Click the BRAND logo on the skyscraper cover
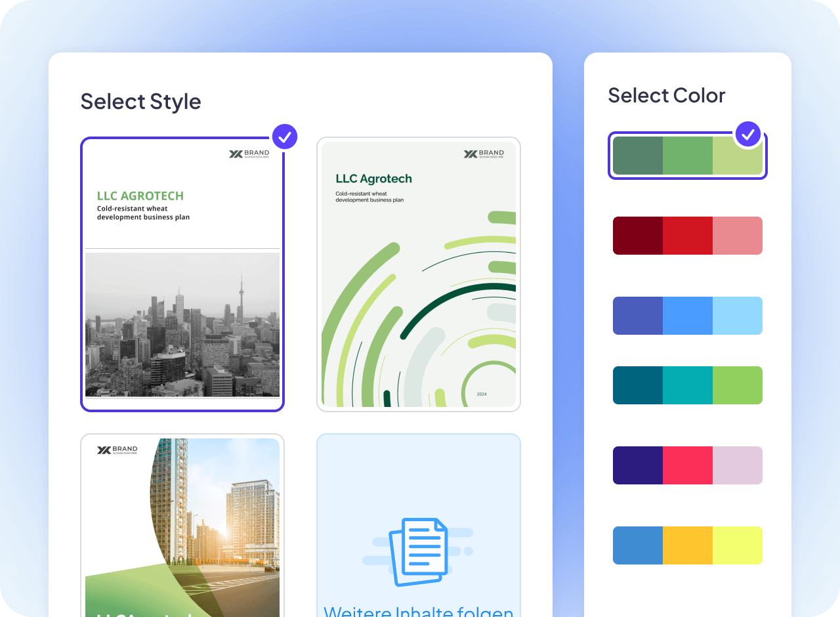The image size is (840, 617). [117, 450]
